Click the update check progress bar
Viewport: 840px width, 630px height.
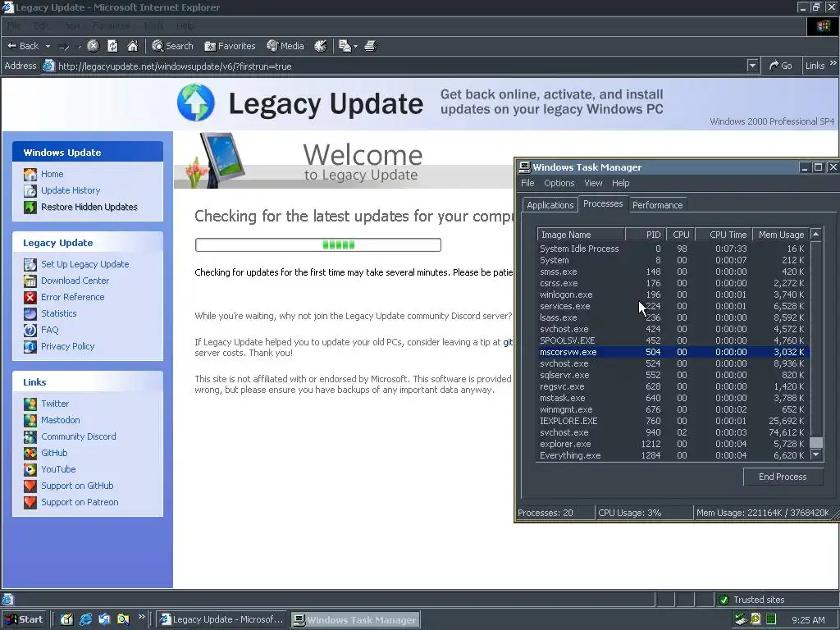click(x=318, y=244)
